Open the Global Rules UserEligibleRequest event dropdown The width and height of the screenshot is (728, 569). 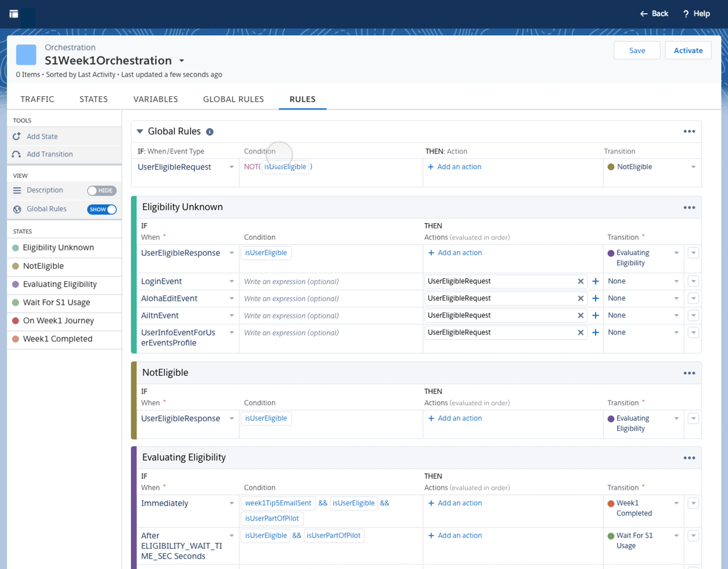point(231,167)
